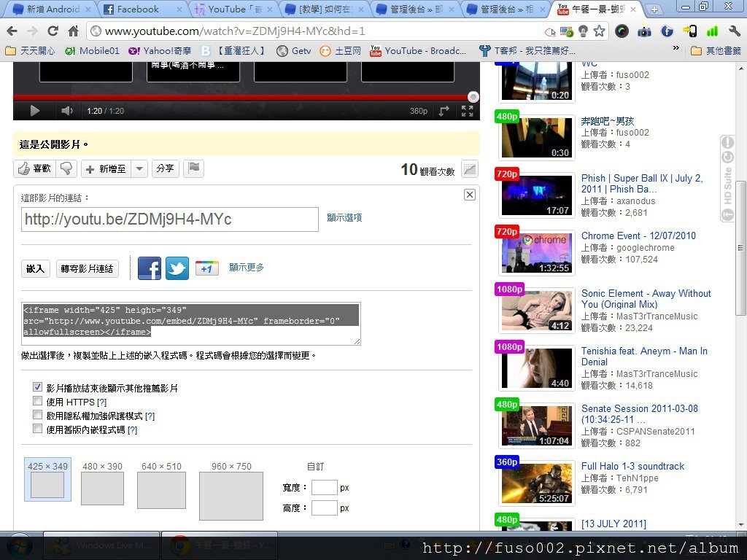Close the share panel with X
This screenshot has width=747, height=560.
(x=469, y=194)
